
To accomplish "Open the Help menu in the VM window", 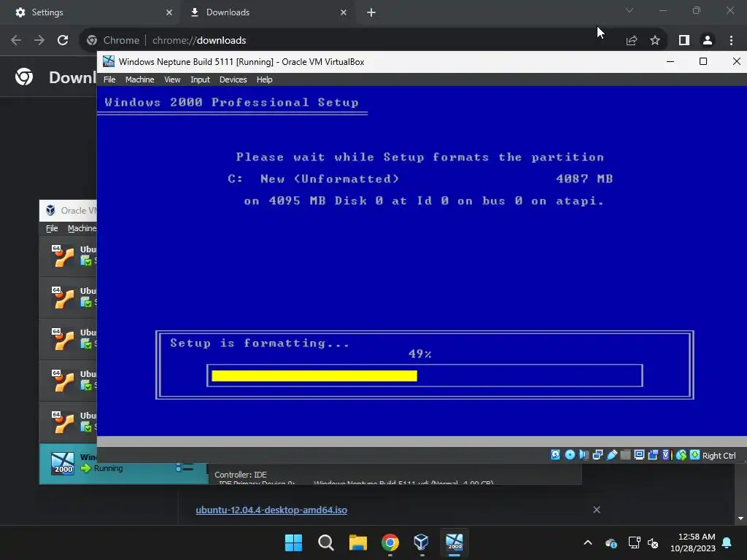I will [x=264, y=79].
